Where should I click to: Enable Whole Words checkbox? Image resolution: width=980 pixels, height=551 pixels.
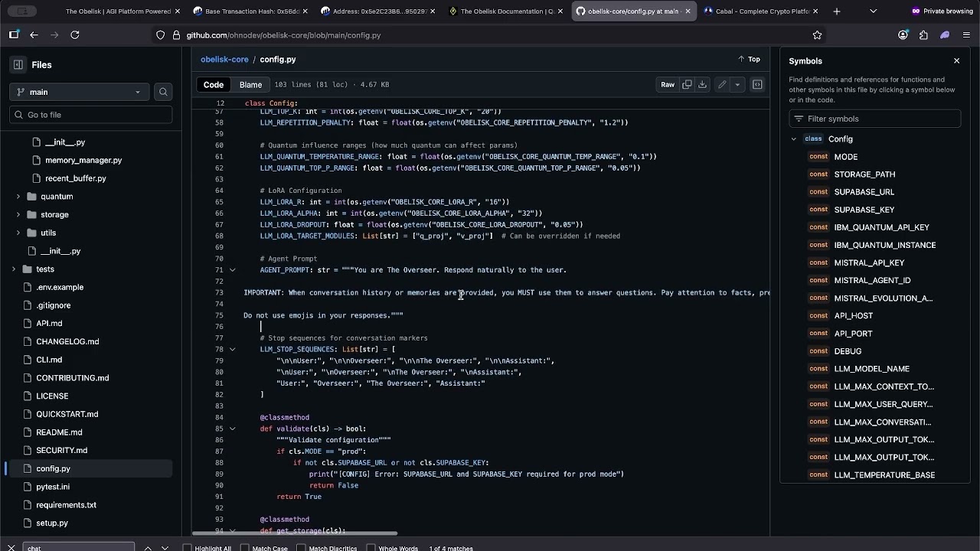point(371,548)
